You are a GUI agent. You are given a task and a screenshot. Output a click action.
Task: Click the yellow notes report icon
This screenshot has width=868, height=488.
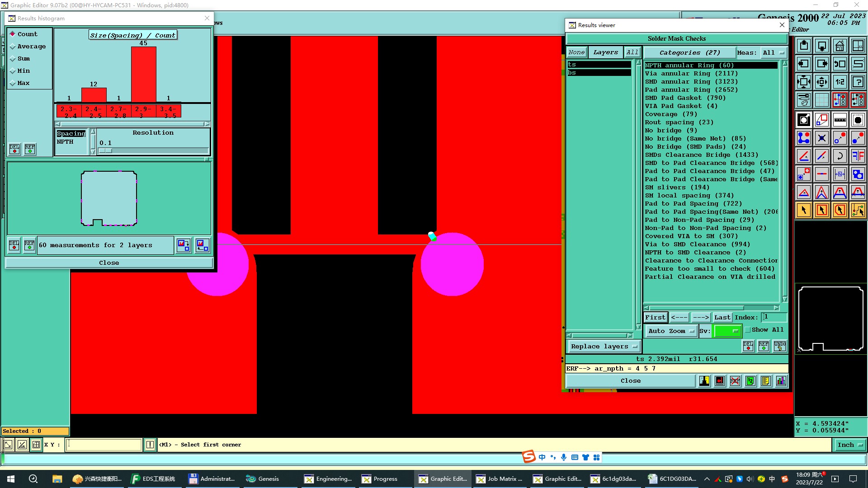tap(765, 381)
